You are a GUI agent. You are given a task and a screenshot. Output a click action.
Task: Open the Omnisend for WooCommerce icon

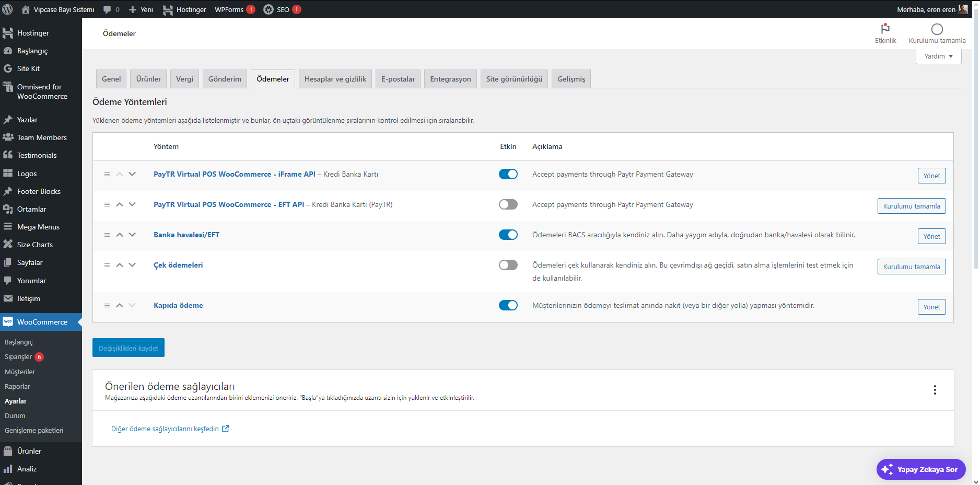tap(8, 87)
